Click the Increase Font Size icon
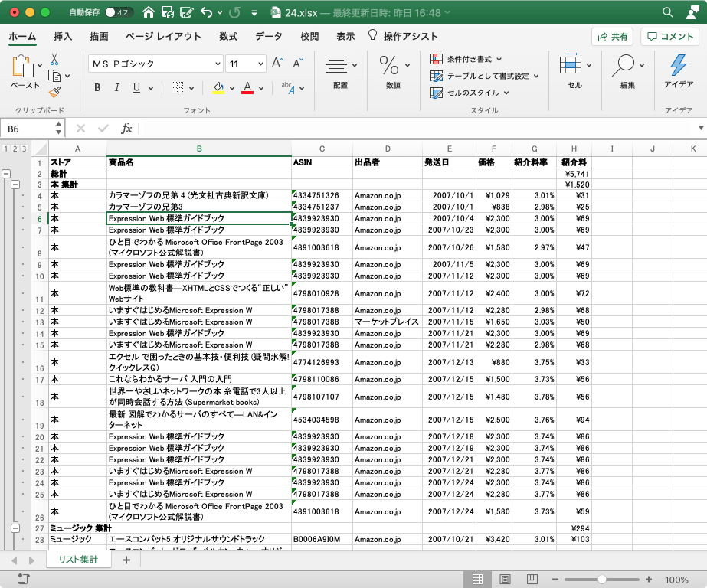Screen dimensions: 707x588 [277, 64]
